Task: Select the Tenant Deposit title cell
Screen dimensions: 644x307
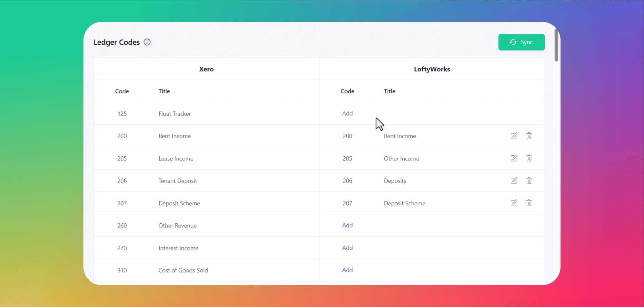Action: point(178,181)
